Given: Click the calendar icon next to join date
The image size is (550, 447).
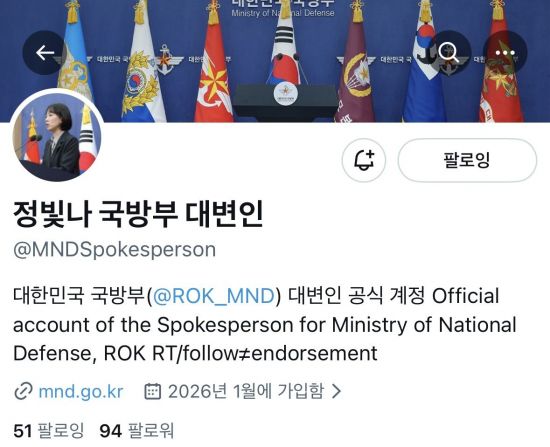Looking at the screenshot, I should point(153,391).
